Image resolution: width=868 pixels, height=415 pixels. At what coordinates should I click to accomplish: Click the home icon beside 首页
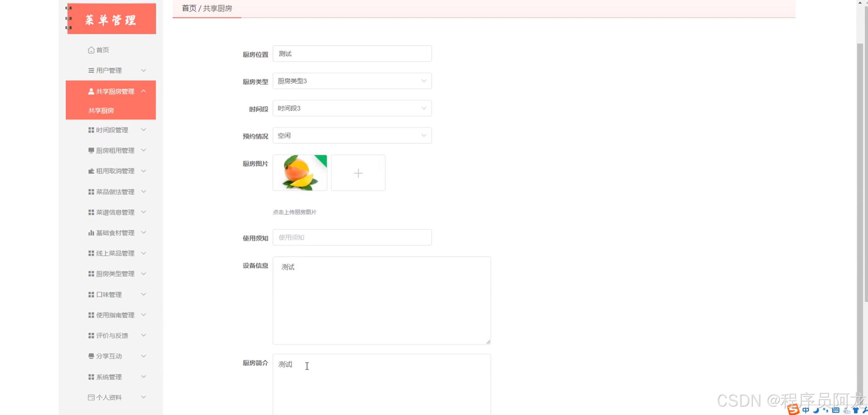point(91,50)
